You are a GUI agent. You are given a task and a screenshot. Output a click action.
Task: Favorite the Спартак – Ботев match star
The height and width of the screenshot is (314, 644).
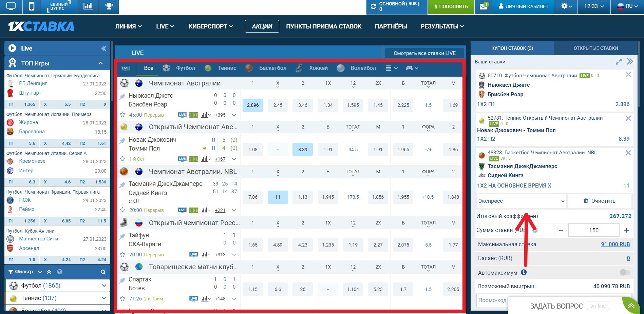(x=122, y=299)
